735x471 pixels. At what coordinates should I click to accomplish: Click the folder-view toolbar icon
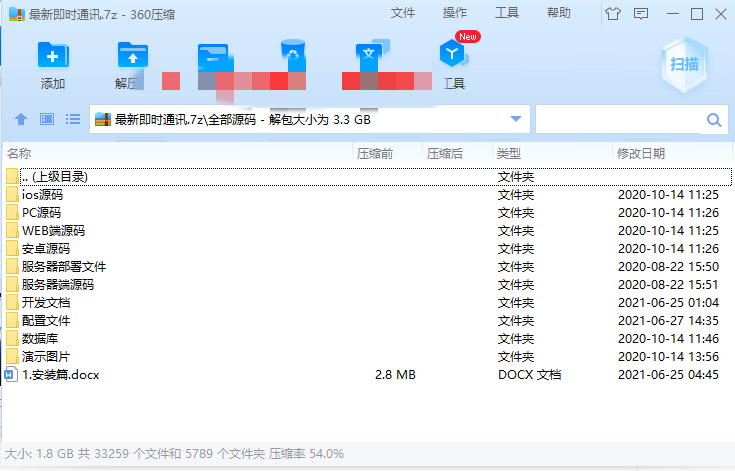pyautogui.click(x=215, y=58)
